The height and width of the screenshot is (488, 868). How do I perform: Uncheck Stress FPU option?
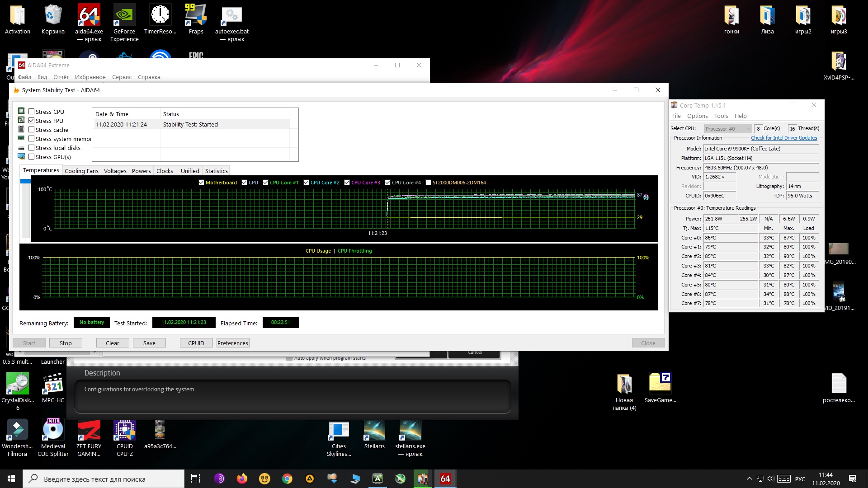click(x=32, y=121)
